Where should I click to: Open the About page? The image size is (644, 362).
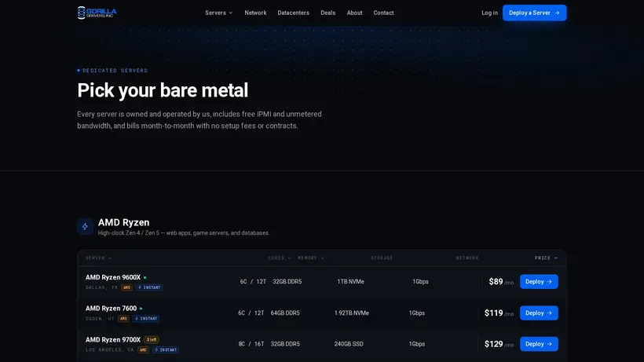(354, 13)
